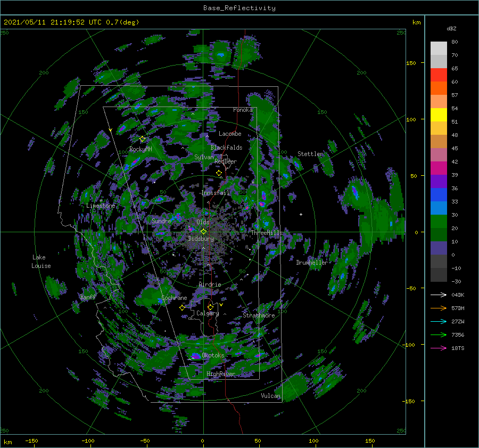Click the Lake Louise label
The width and height of the screenshot is (479, 448).
pos(41,262)
